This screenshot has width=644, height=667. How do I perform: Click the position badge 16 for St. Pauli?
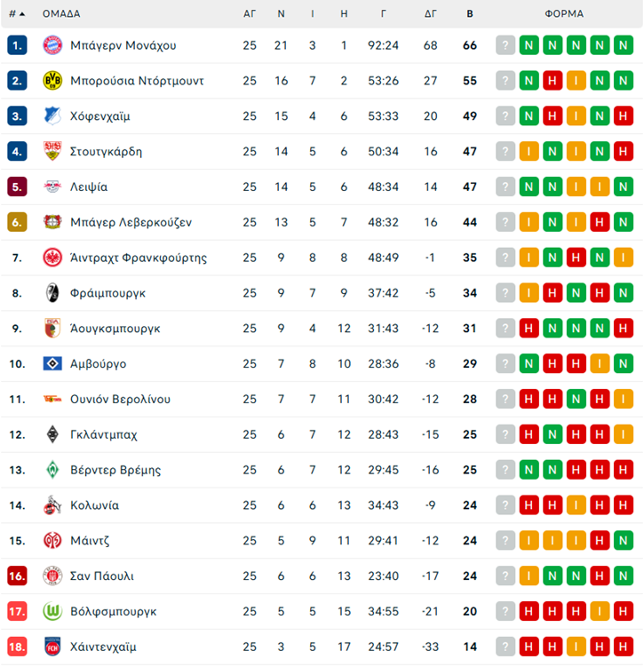(18, 576)
